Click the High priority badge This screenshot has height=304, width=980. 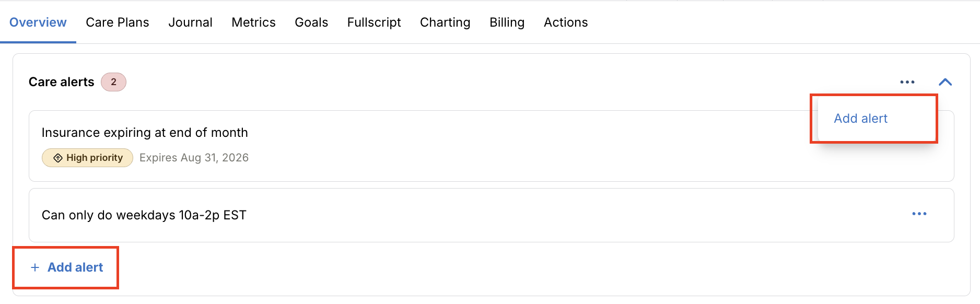pos(87,158)
